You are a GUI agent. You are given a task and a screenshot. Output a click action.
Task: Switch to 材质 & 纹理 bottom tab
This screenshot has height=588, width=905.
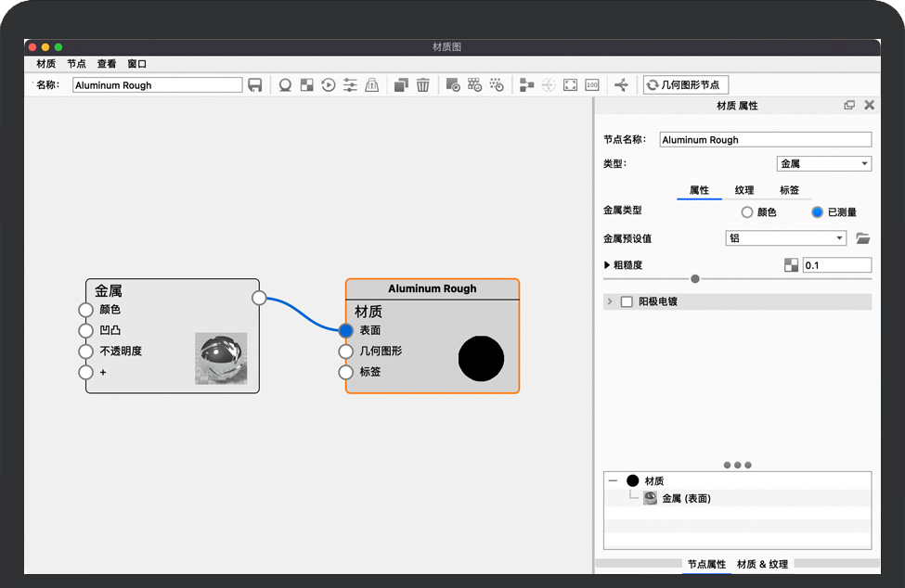pos(762,564)
